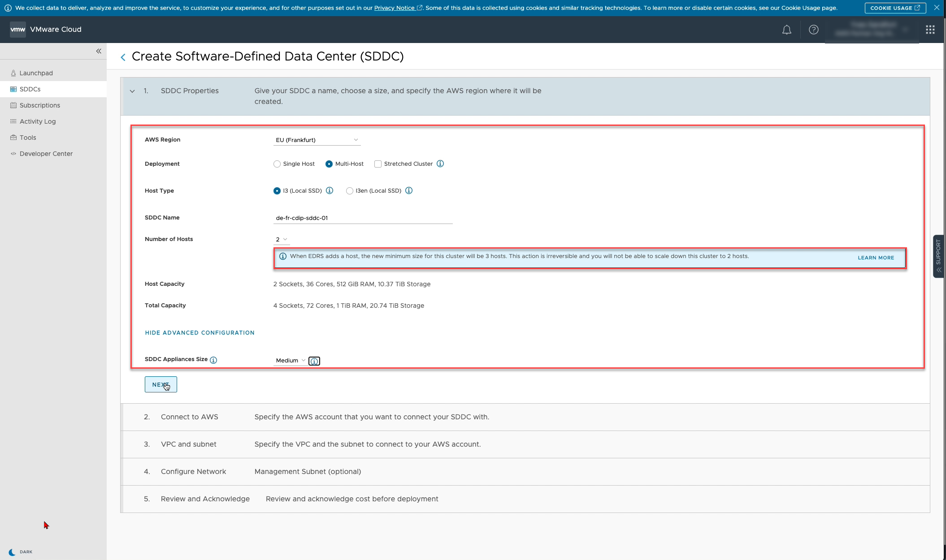Screen dimensions: 946x560
Task: Open the AWS Region dropdown
Action: tap(317, 140)
